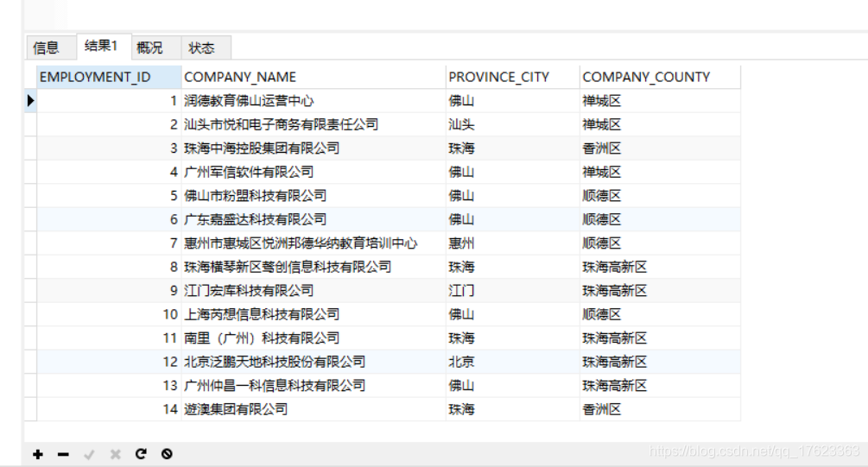Click 汕头 in PROVINCE_CITY column

coord(513,124)
